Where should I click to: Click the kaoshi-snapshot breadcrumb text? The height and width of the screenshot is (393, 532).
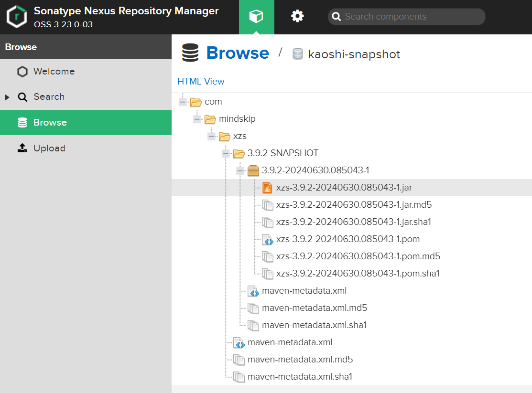point(354,54)
